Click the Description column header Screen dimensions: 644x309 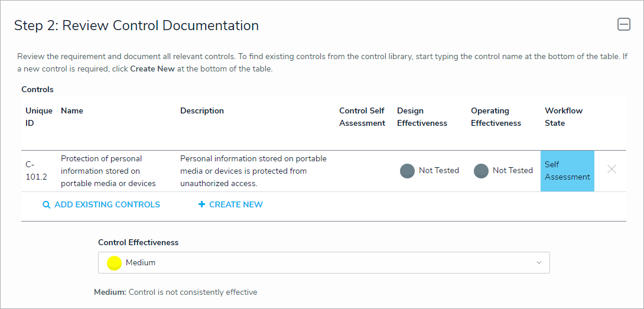tap(202, 110)
